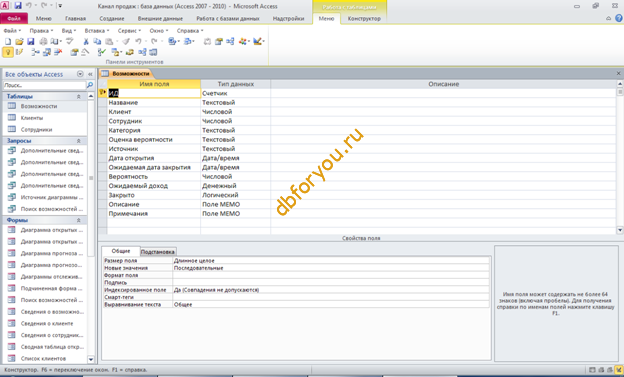
Task: Open the Все объекты Access pane dropdown arrow
Action: tap(80, 74)
